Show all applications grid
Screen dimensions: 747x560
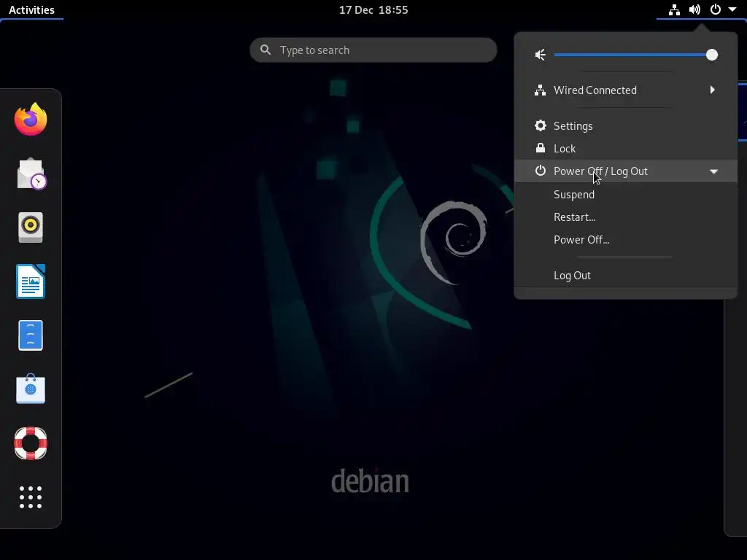[31, 497]
